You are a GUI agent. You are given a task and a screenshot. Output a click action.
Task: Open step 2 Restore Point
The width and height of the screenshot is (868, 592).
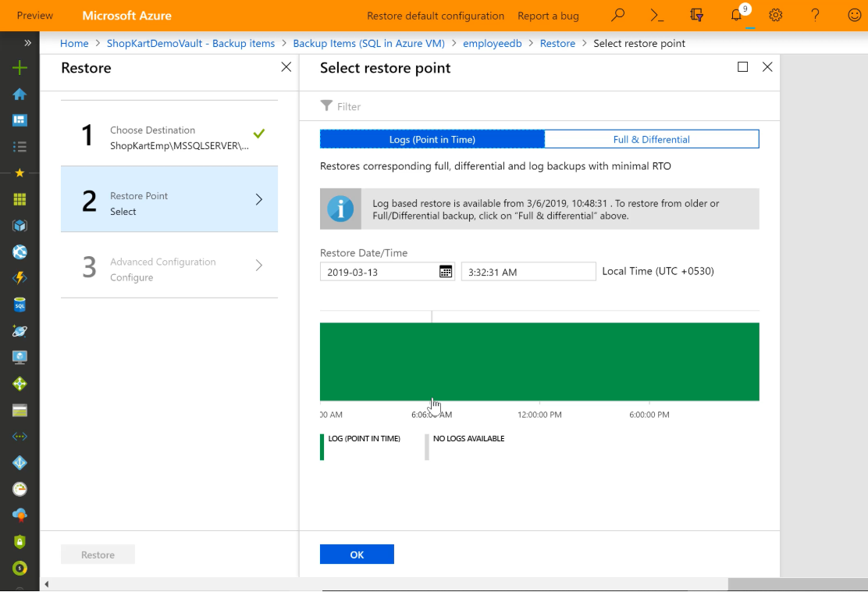click(x=169, y=199)
